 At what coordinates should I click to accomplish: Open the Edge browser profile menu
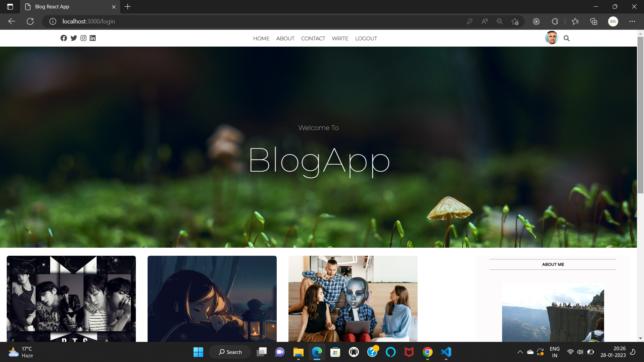[613, 21]
